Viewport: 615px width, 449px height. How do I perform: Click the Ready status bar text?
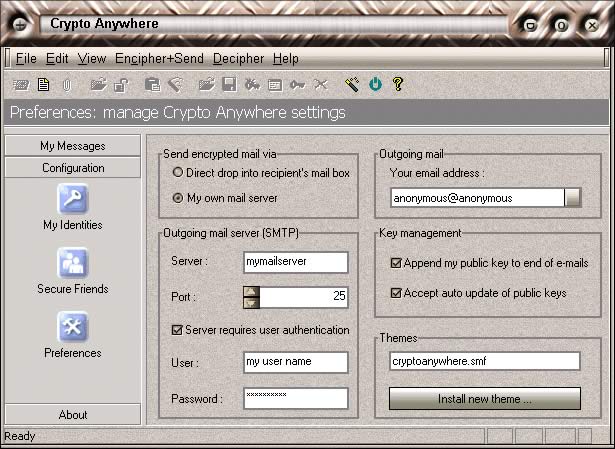click(20, 436)
